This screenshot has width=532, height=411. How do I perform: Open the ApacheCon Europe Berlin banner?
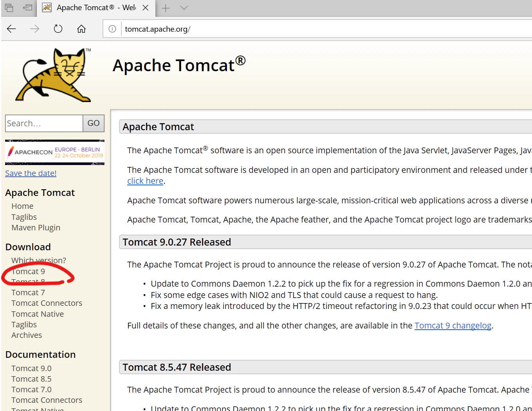(55, 152)
